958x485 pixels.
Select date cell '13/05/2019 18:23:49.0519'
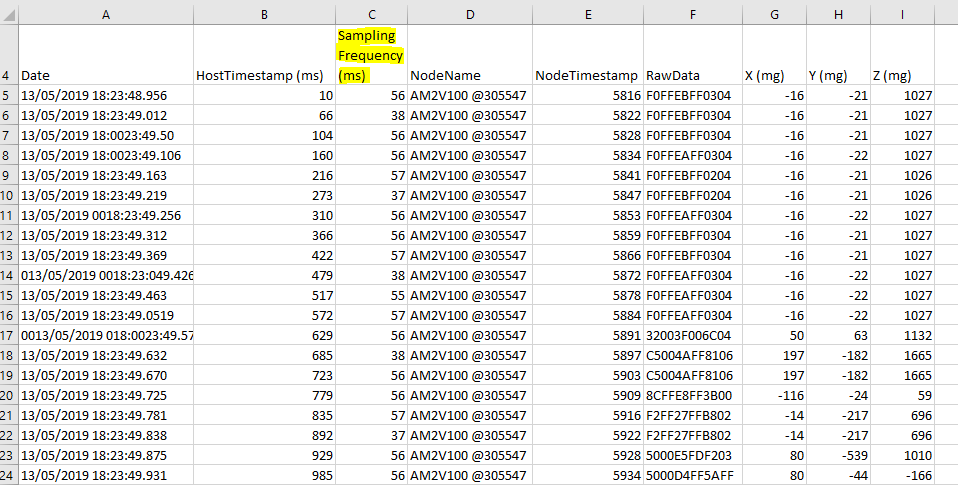tap(106, 315)
